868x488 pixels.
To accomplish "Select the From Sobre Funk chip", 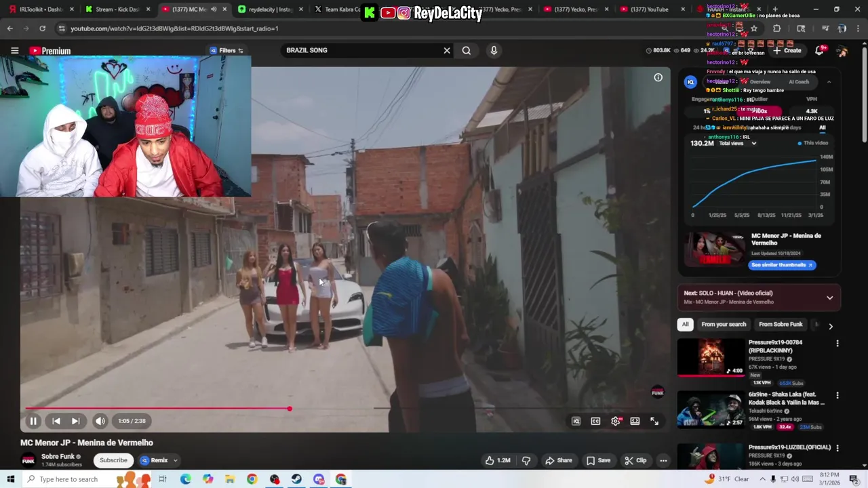I will click(x=781, y=325).
